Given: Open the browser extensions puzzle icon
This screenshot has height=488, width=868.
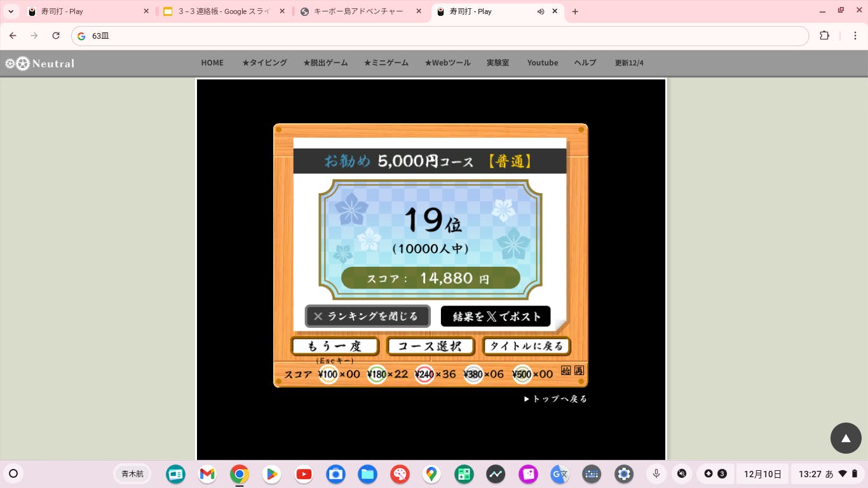Looking at the screenshot, I should pos(824,36).
